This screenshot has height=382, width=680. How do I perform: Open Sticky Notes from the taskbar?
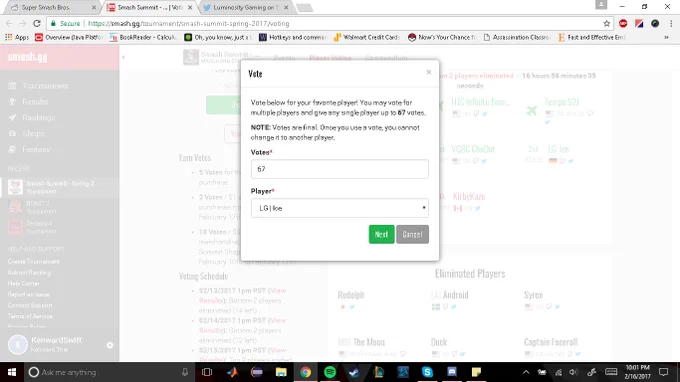click(476, 372)
